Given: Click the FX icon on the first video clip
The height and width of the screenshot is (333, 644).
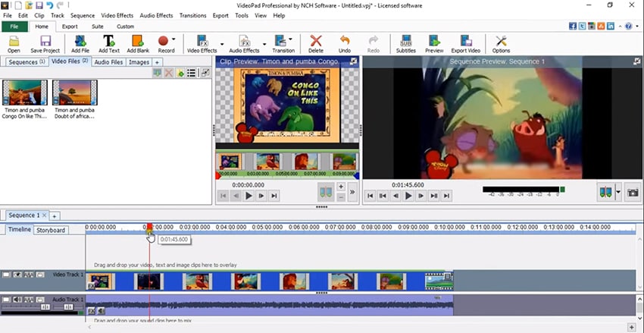Looking at the screenshot, I should (x=91, y=287).
